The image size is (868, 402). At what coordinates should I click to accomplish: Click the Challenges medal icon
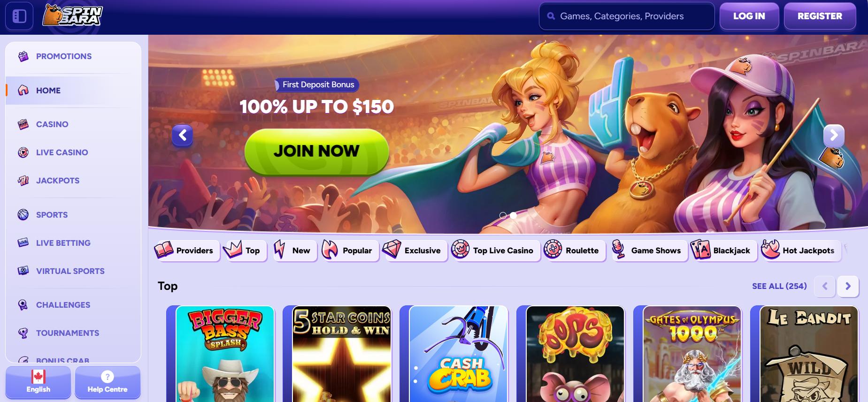(x=23, y=305)
